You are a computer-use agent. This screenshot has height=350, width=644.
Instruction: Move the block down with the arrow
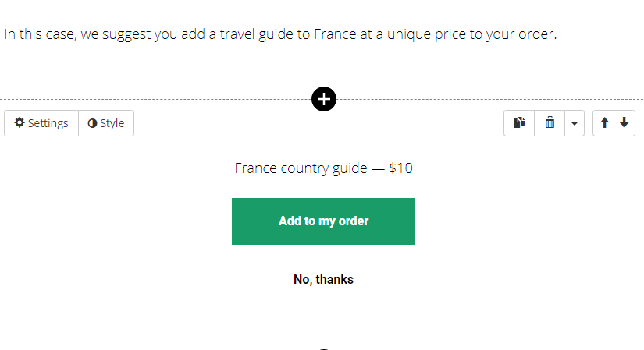624,122
